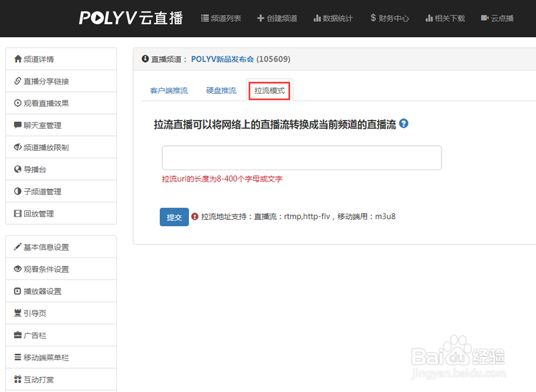
Task: Click the plus icon beside 创建频道
Action: [261, 18]
